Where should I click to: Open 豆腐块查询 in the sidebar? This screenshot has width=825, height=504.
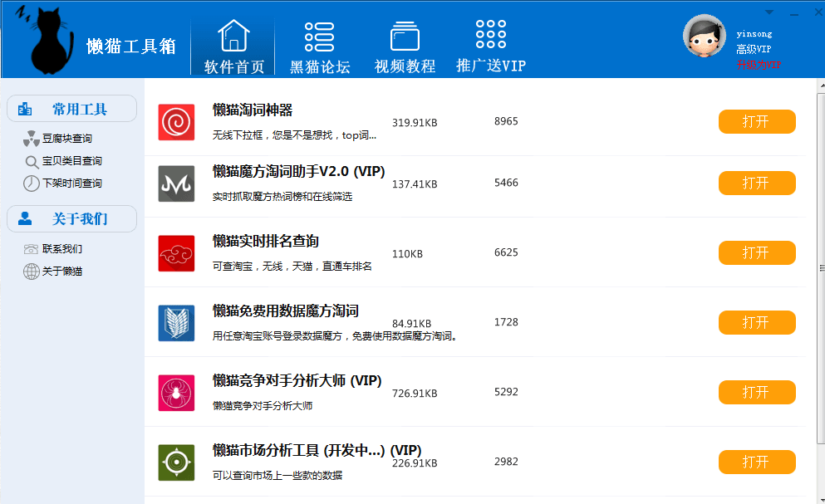pos(66,139)
